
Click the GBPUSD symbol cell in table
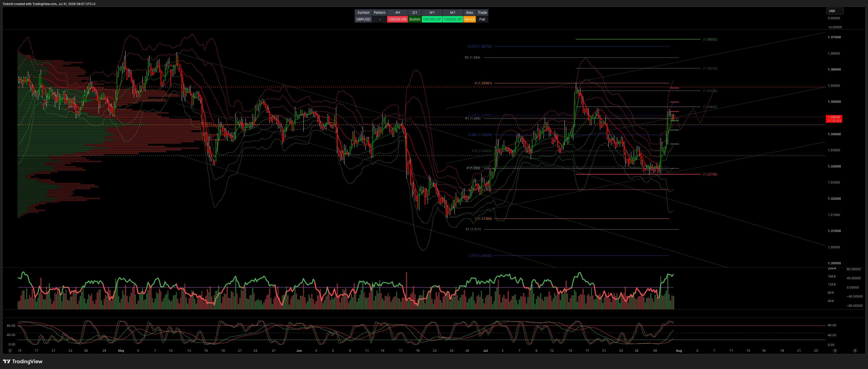363,19
